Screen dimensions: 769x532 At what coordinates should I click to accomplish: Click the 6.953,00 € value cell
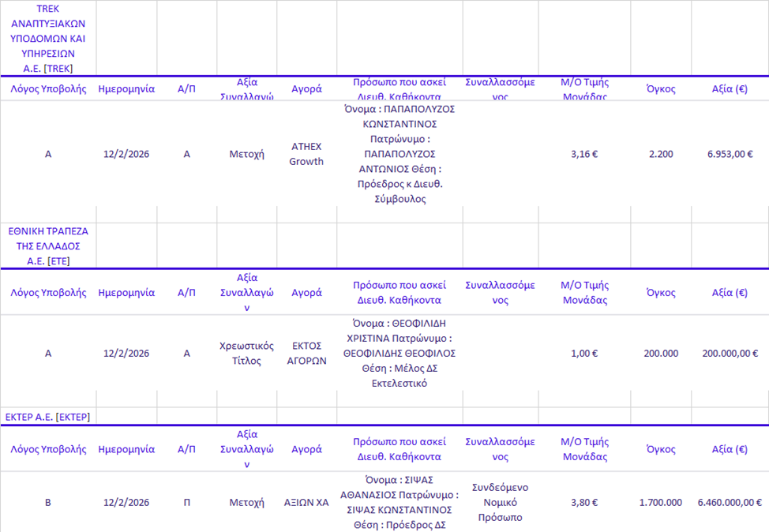[x=730, y=154]
